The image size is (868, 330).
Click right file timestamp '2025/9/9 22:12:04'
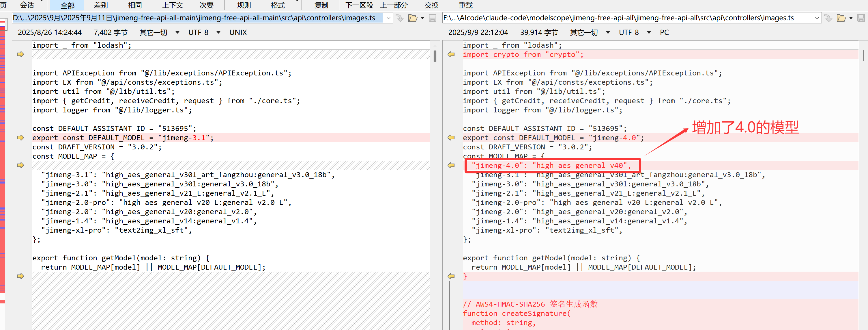[478, 32]
